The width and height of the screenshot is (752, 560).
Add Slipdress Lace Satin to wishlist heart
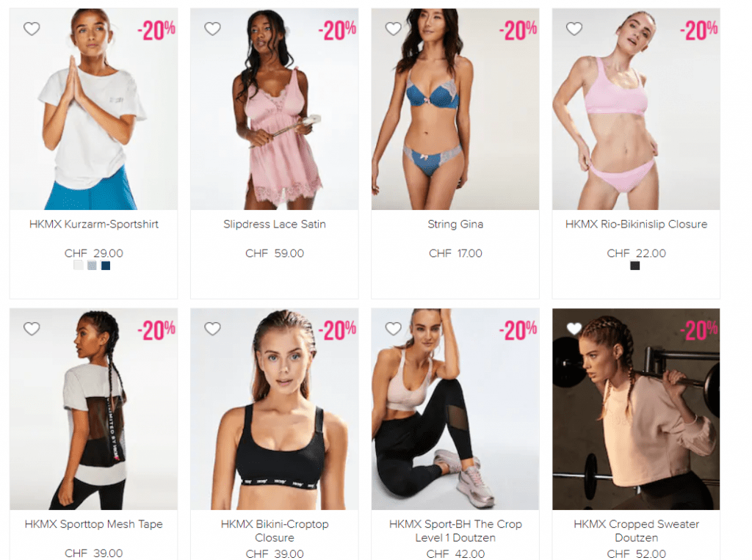point(212,29)
